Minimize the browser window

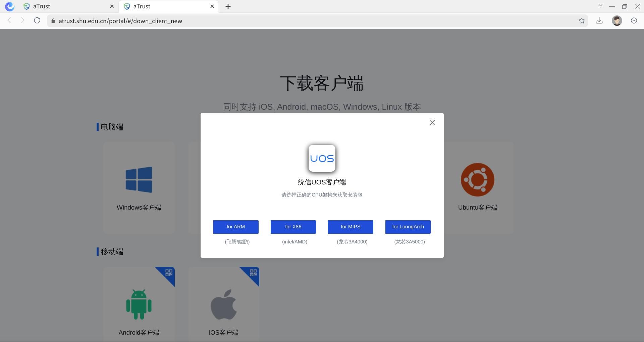(x=612, y=6)
